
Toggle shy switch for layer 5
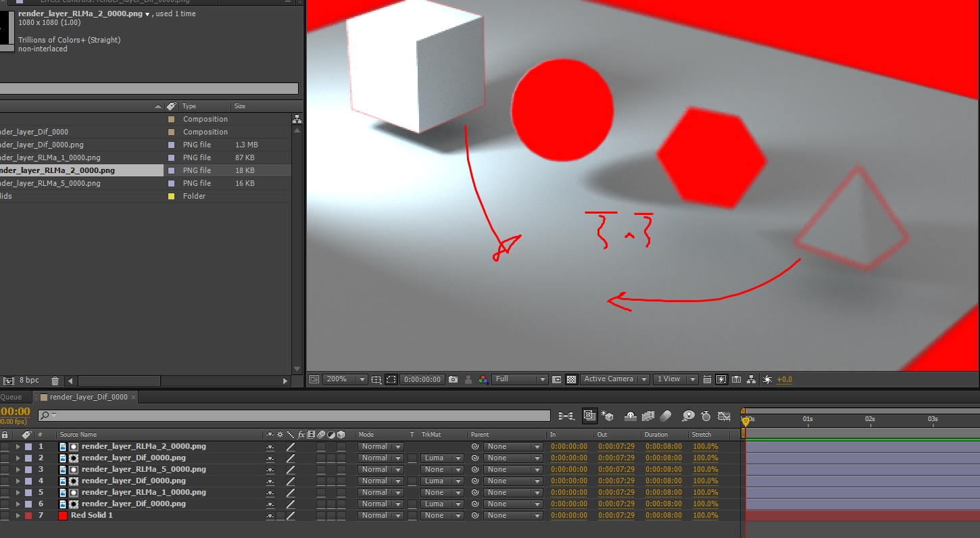[x=270, y=493]
